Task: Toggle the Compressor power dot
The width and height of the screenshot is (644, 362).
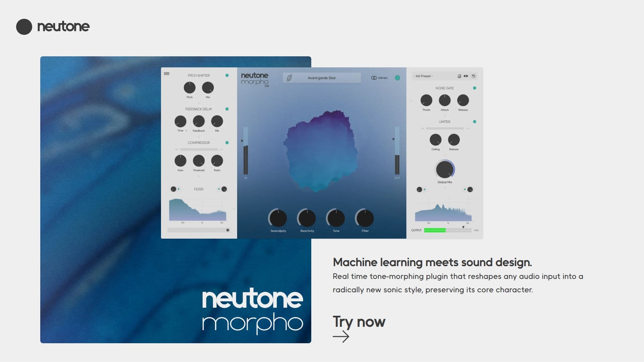Action: coord(227,142)
